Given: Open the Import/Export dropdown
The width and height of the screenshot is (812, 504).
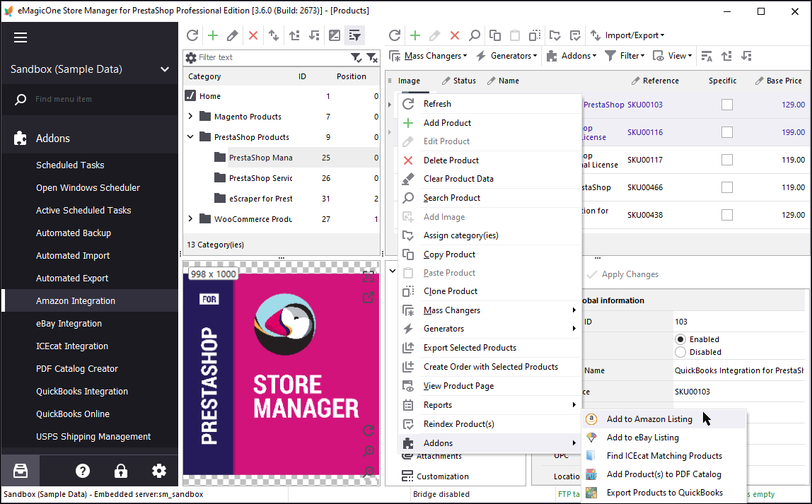Looking at the screenshot, I should (x=627, y=35).
